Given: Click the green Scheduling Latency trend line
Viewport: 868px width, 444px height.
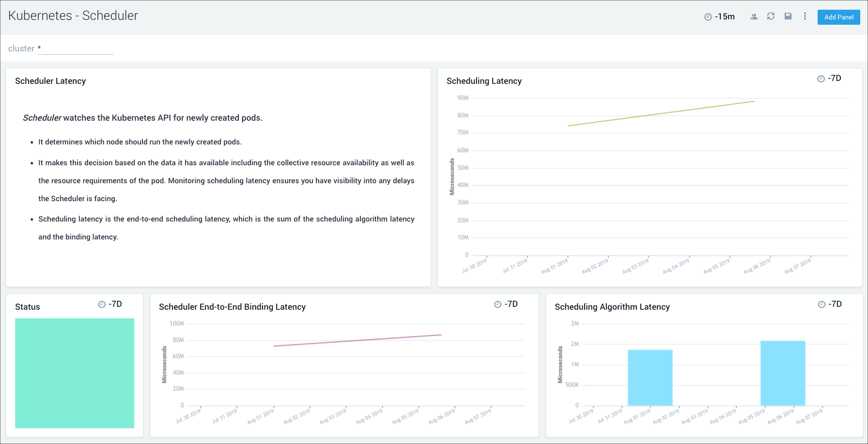Looking at the screenshot, I should (661, 114).
